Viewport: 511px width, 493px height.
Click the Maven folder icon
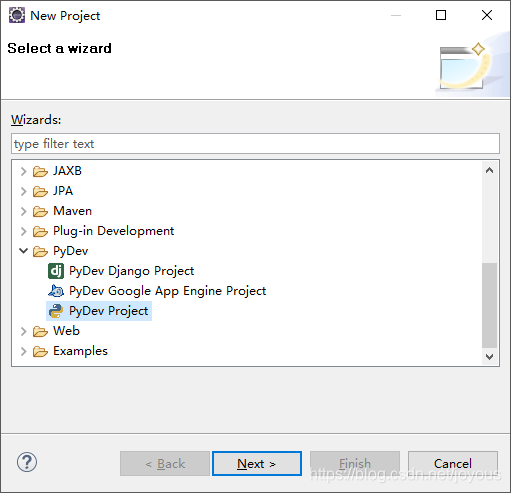click(40, 211)
